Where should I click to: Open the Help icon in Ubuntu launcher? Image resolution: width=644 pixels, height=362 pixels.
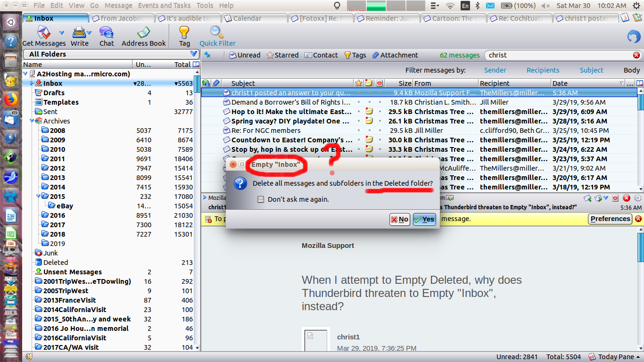(10, 41)
